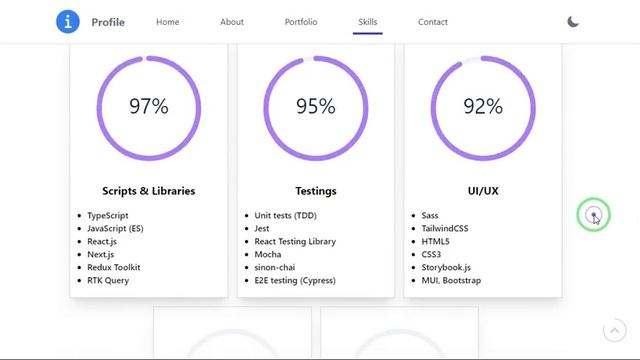
Task: Select the Skills tab in navbar
Action: [367, 22]
